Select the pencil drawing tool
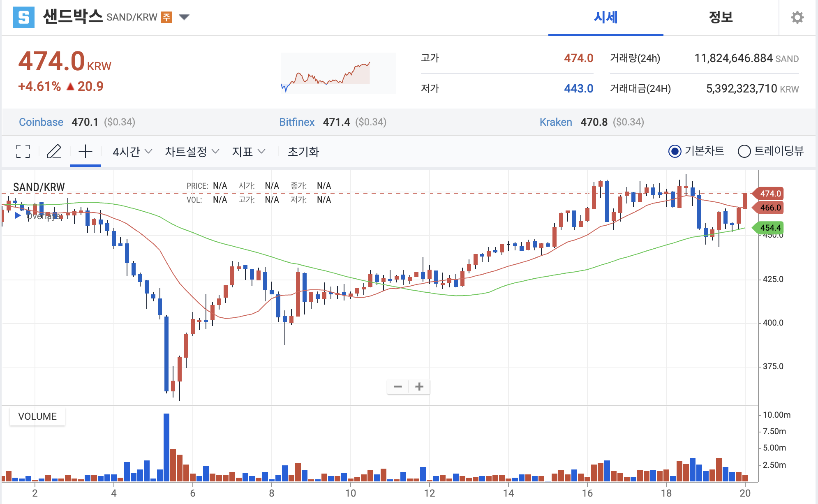The width and height of the screenshot is (818, 504). pyautogui.click(x=54, y=151)
